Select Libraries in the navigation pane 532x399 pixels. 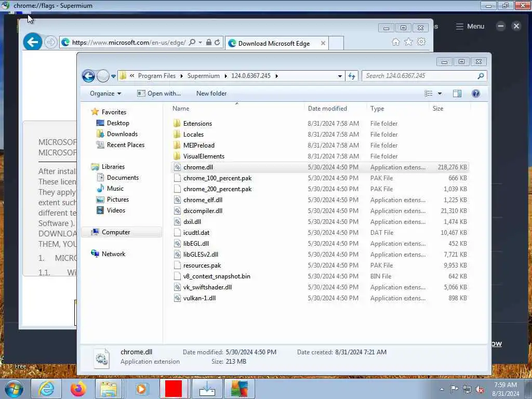[x=113, y=167]
